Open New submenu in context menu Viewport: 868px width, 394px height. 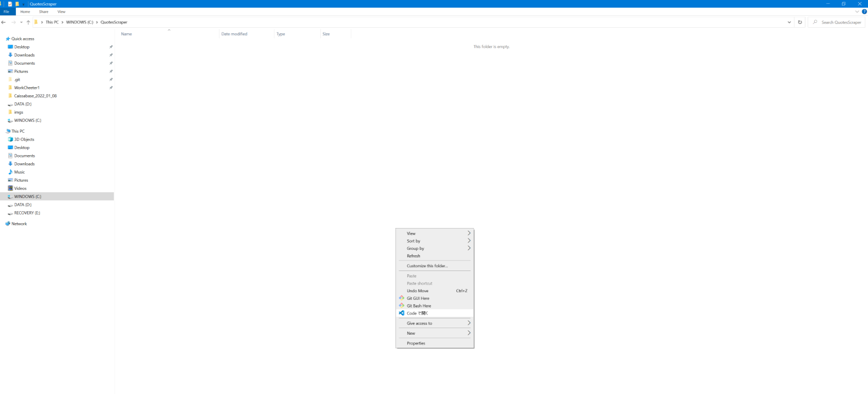tap(435, 333)
